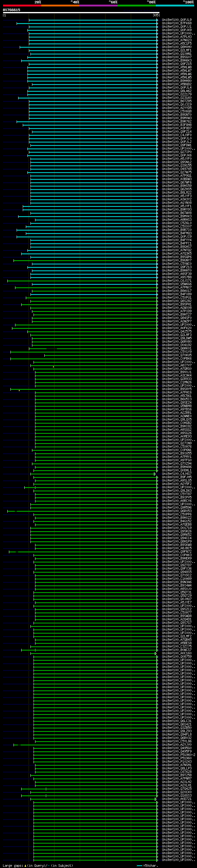
Task: Click subject name UniRef100_P51960-2
Action: [x=179, y=755]
